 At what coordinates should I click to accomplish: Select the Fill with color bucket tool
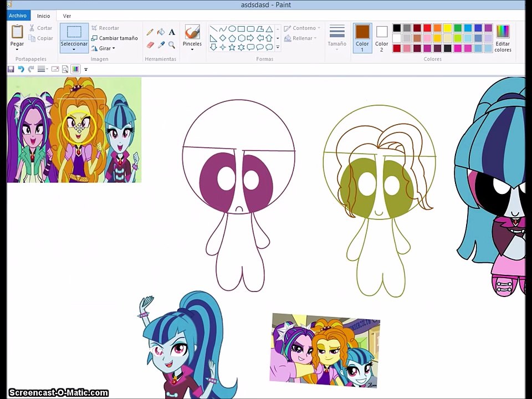click(161, 32)
